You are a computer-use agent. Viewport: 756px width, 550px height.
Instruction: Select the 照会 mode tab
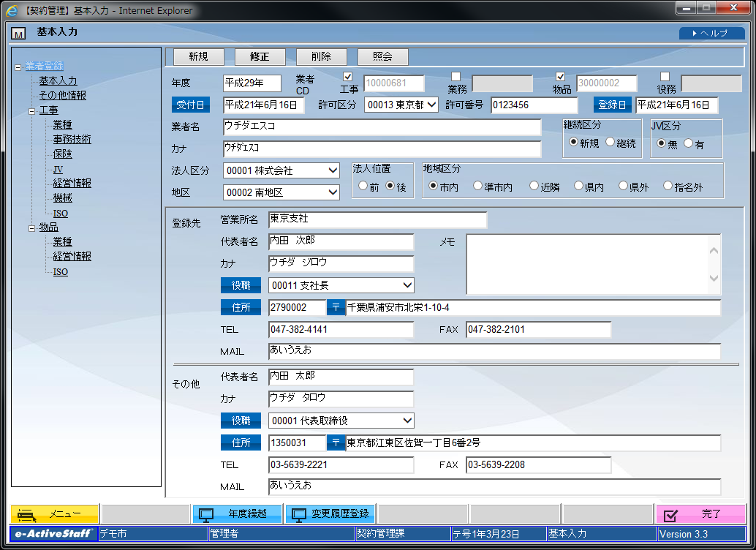coord(383,56)
